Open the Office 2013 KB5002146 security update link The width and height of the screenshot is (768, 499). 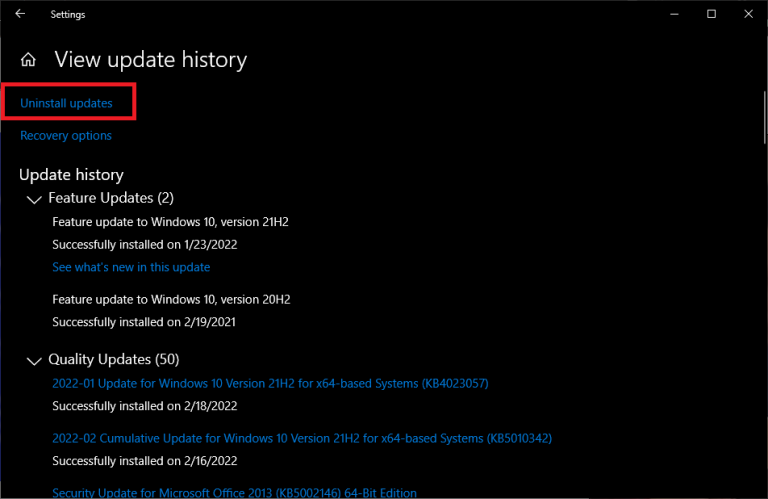234,493
